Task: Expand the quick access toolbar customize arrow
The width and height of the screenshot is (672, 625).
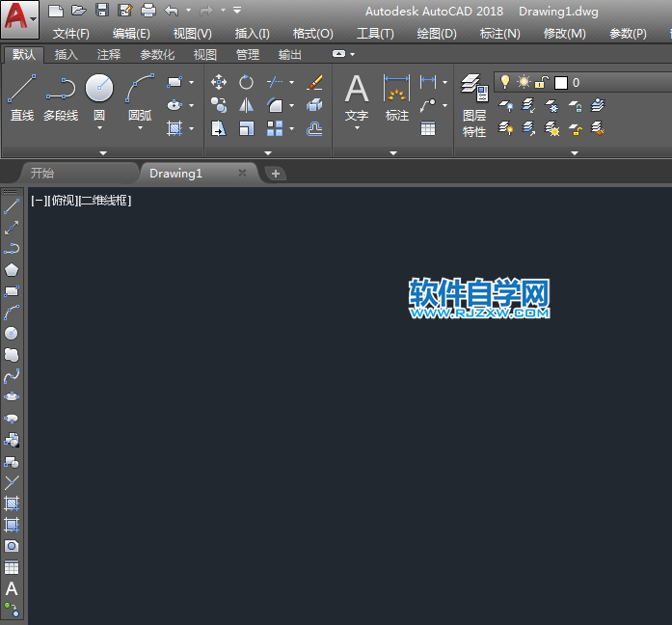Action: 238,11
